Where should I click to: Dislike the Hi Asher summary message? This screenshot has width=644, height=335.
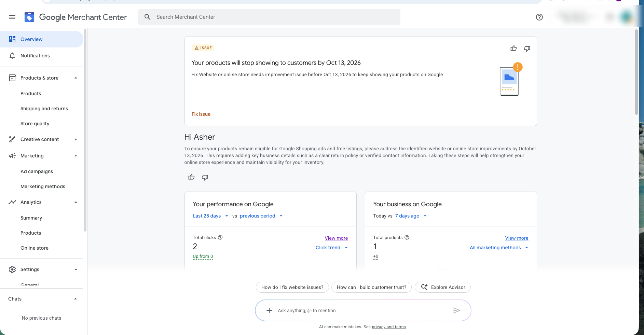coord(205,177)
